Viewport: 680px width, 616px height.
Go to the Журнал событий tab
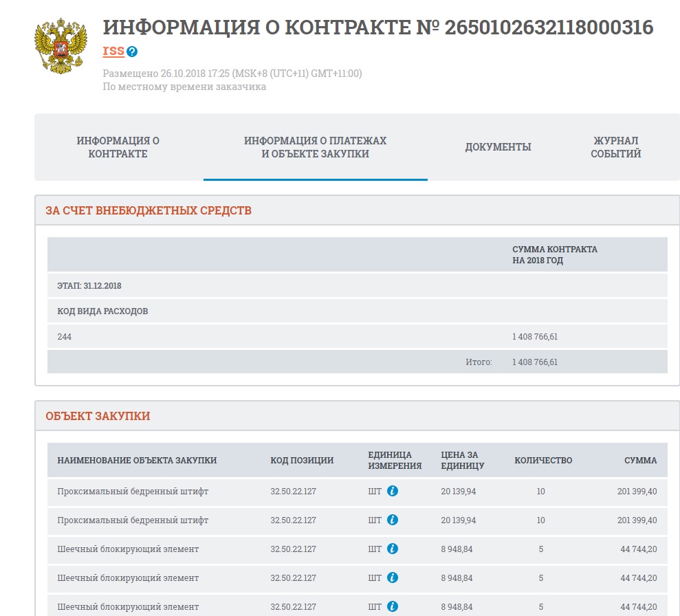pyautogui.click(x=615, y=147)
